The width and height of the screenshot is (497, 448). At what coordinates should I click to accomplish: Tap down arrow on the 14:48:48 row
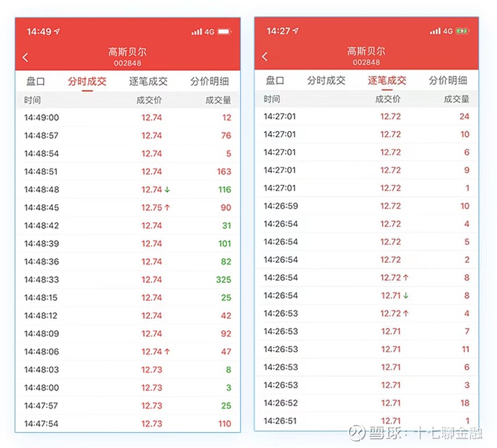[168, 190]
